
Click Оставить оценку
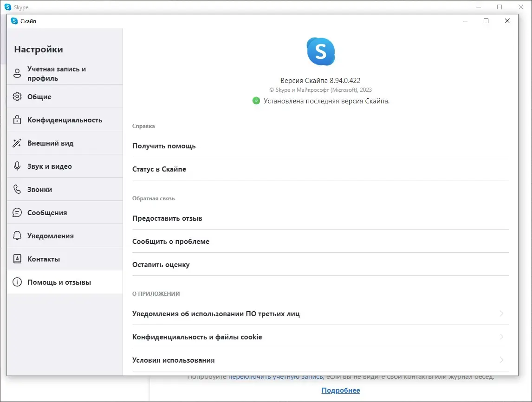(x=320, y=265)
